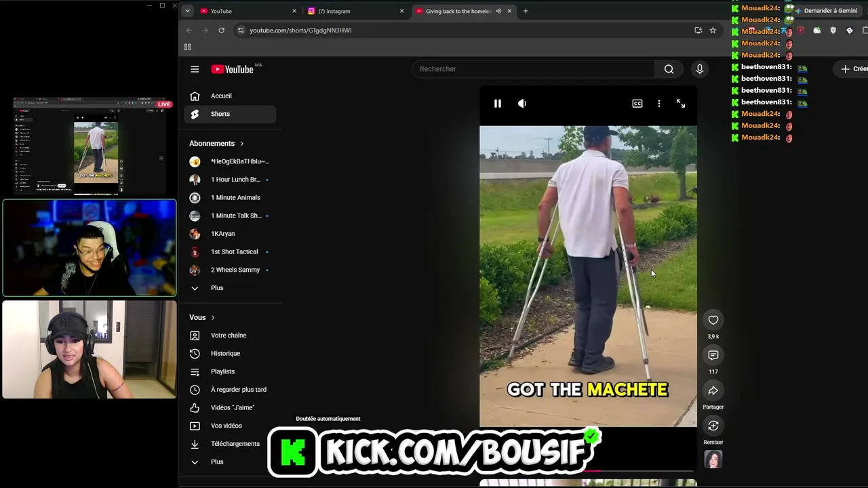Open Accueil in the sidebar

tap(230, 96)
